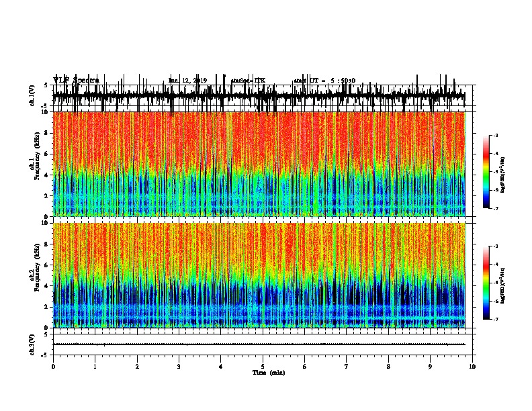Click the '-3' label on ch.2 color bar
The image size is (532, 411).
(496, 246)
